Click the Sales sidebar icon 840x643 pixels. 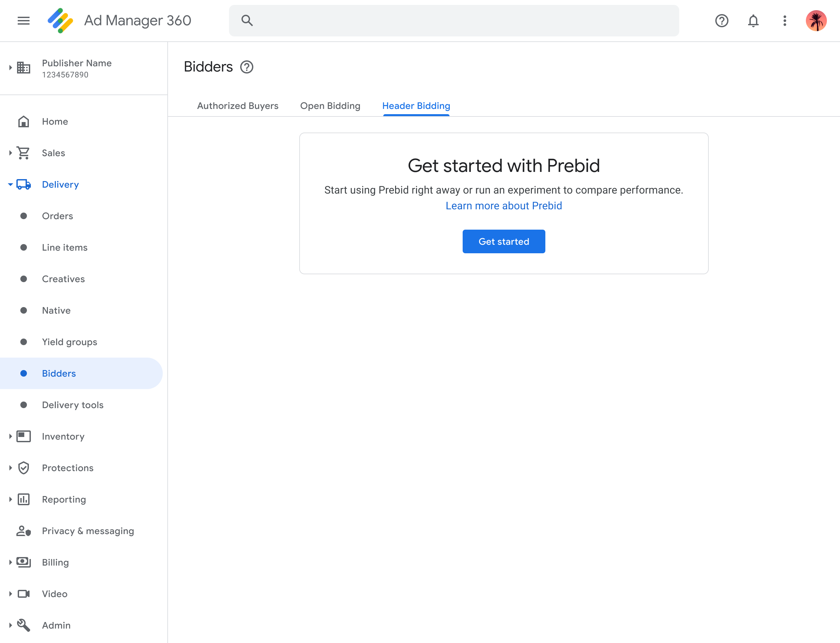click(x=24, y=152)
